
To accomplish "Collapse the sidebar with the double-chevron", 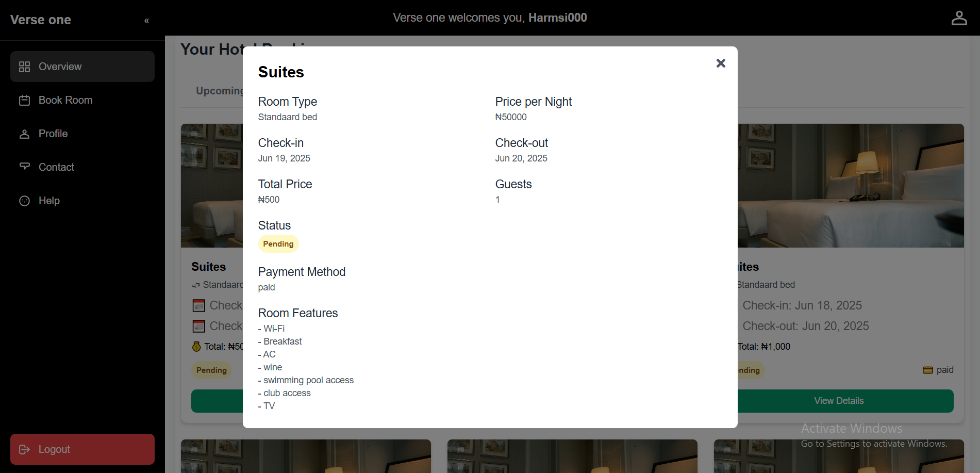I will 146,21.
